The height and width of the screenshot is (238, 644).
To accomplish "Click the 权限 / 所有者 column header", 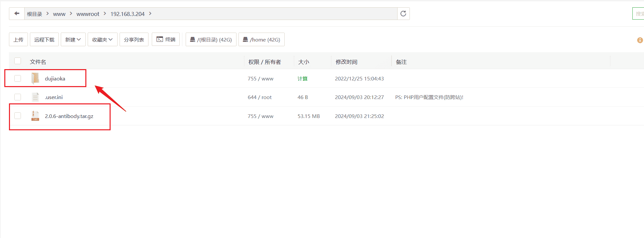I will click(x=265, y=62).
